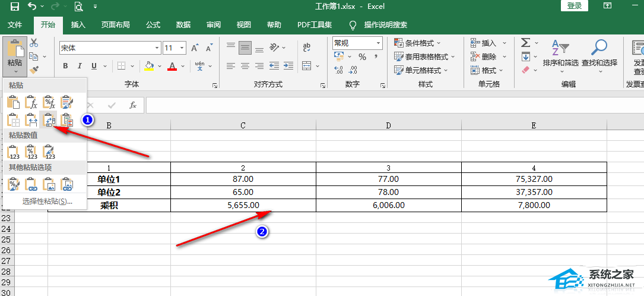Toggle Bold formatting
Image resolution: width=644 pixels, height=296 pixels.
(65, 66)
